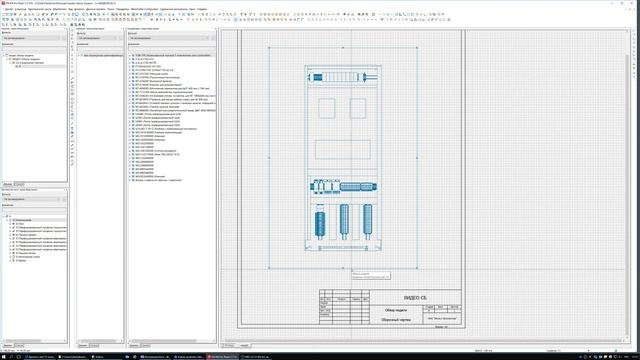
Task: Activate EPLAN Pro Panel taskbar button
Action: [222, 357]
